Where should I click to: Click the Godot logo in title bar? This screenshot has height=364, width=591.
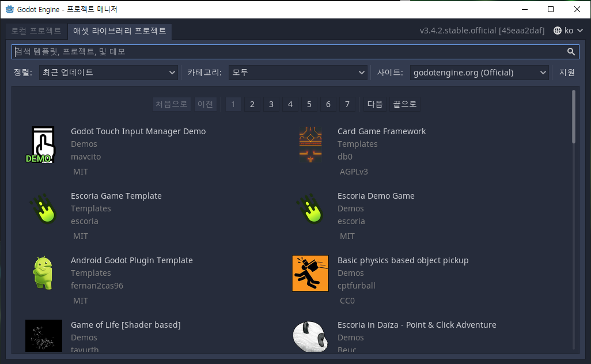9,9
